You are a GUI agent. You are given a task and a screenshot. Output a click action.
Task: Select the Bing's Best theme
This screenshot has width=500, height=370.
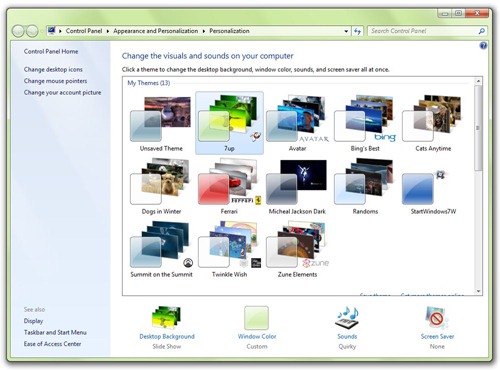[365, 123]
